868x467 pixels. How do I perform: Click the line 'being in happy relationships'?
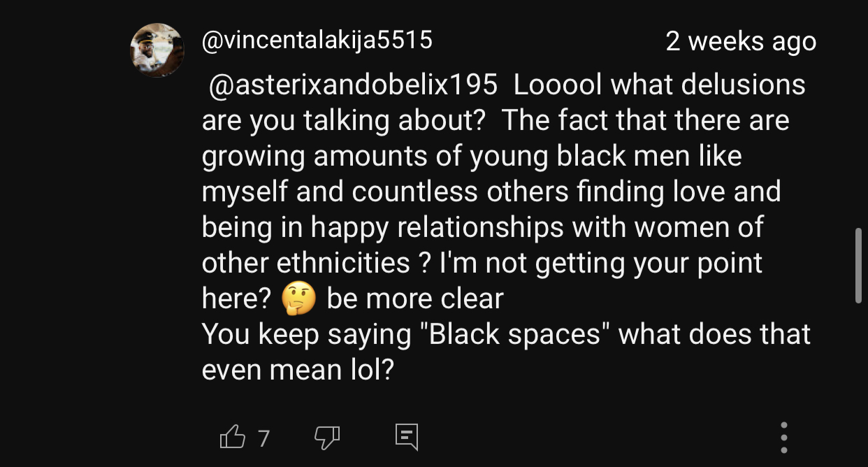click(483, 227)
